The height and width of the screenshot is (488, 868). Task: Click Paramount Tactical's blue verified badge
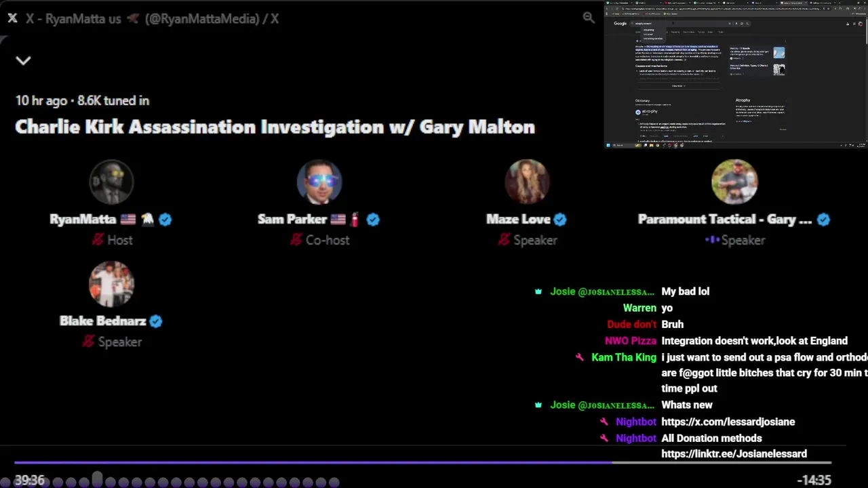click(823, 220)
